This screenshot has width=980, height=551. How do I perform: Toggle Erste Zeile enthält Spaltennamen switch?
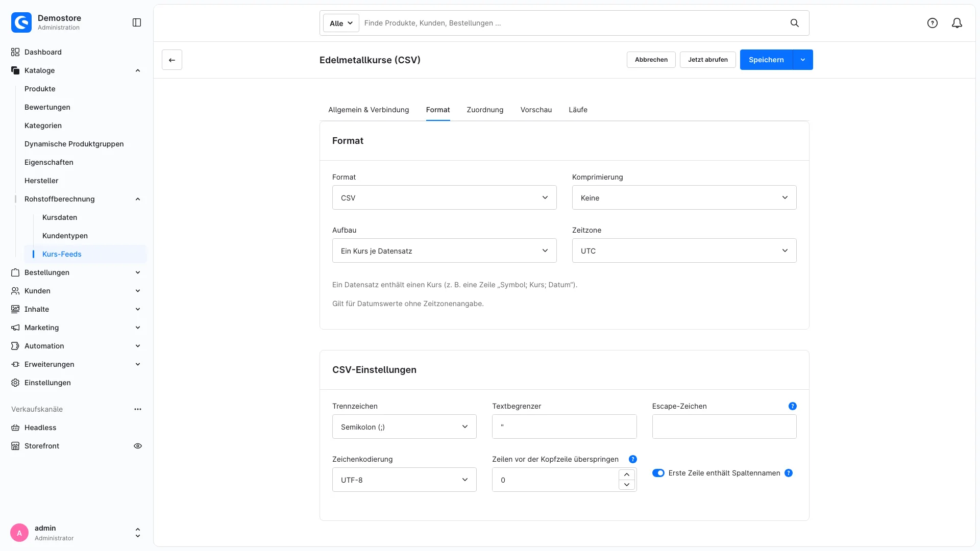point(658,473)
